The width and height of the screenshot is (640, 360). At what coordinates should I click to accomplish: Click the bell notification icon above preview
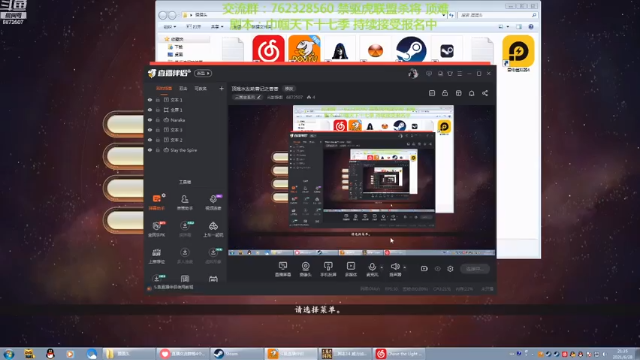coord(471,93)
